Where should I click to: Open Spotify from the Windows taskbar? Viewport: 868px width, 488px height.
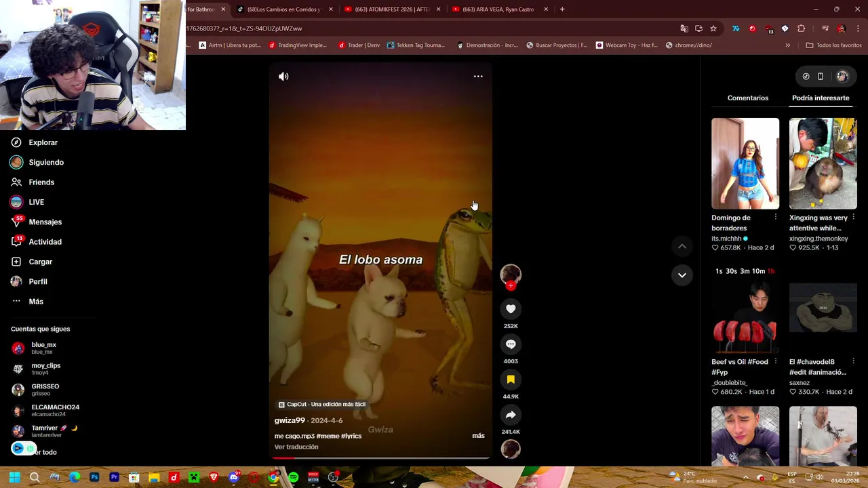(x=293, y=478)
